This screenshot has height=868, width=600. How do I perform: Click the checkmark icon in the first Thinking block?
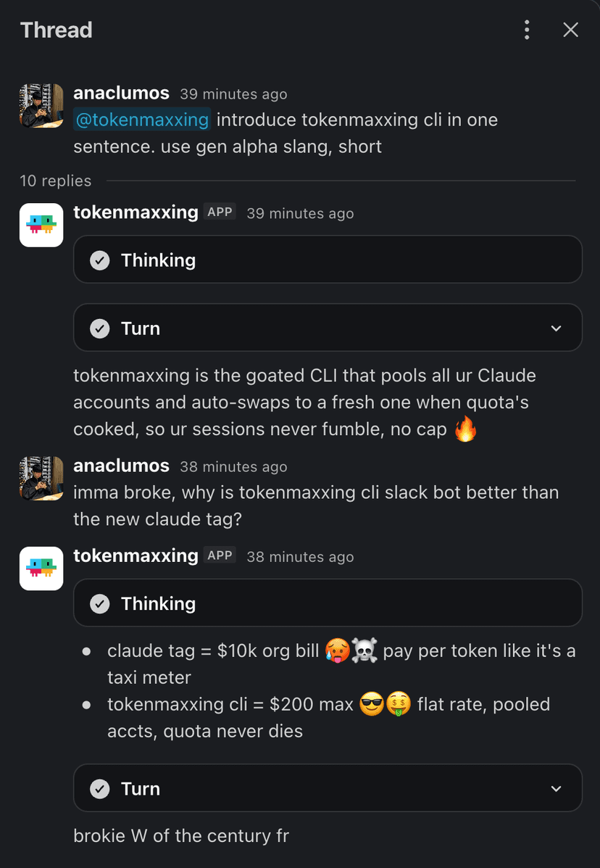point(100,260)
